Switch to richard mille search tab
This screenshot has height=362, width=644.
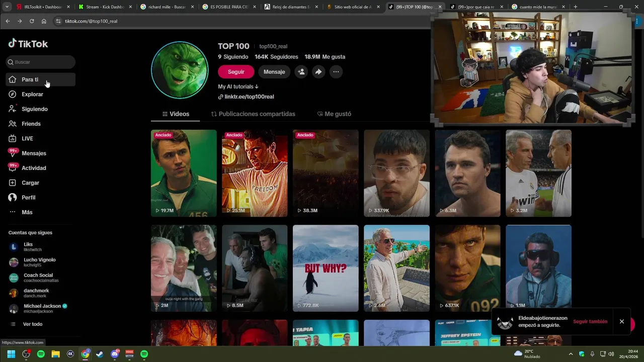tap(167, 7)
